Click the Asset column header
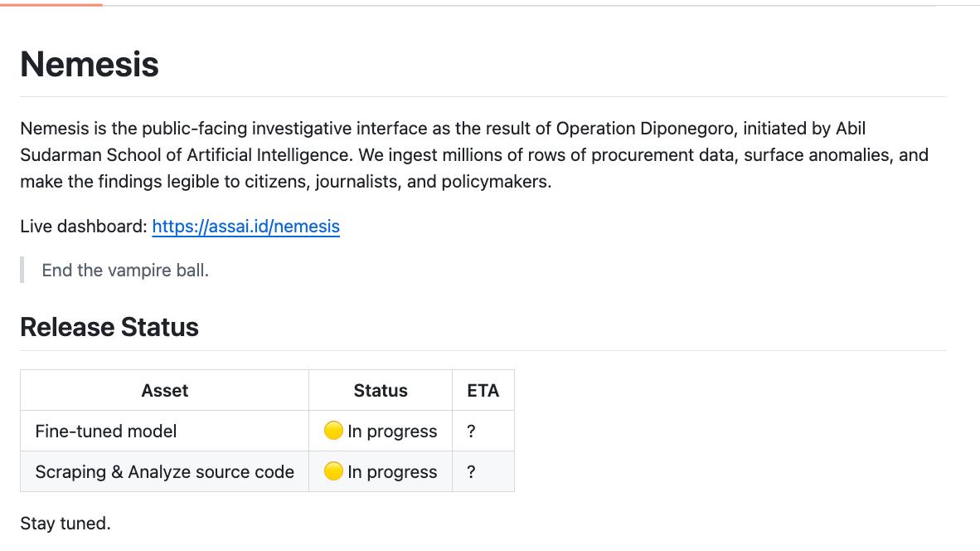Screen dimensions: 980x551 tap(164, 391)
